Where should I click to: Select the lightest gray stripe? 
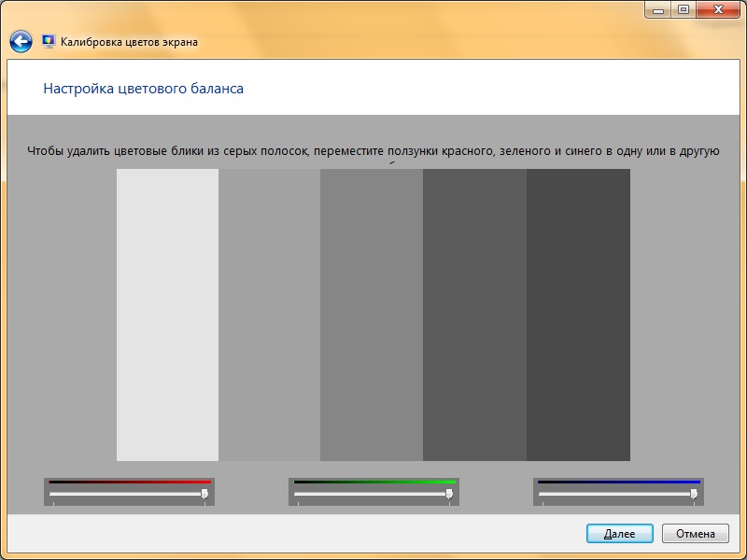tap(167, 315)
